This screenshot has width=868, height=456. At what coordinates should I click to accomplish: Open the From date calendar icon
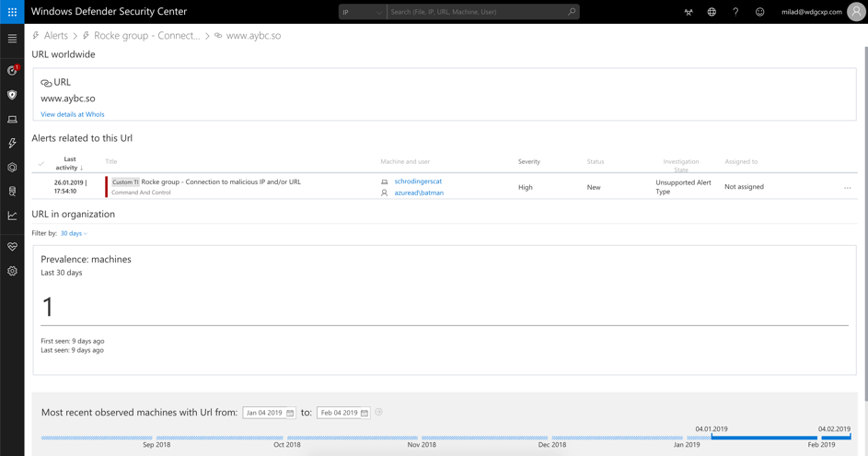click(x=290, y=413)
